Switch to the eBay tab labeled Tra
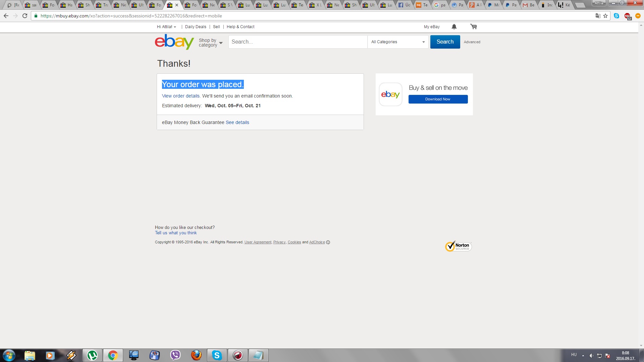Screen dimensions: 644x362 (x=102, y=5)
